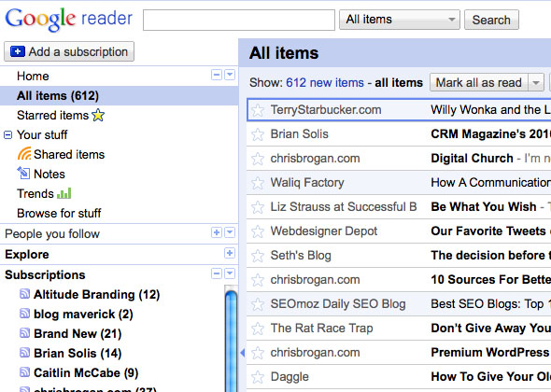Open the Home section options dropdown
The image size is (551, 392).
click(230, 75)
